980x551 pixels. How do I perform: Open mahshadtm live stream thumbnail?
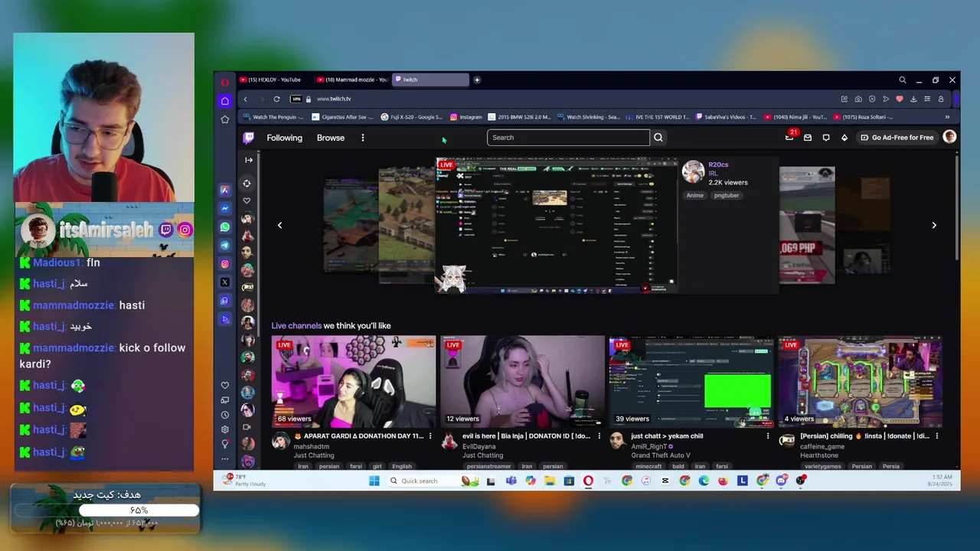point(354,381)
